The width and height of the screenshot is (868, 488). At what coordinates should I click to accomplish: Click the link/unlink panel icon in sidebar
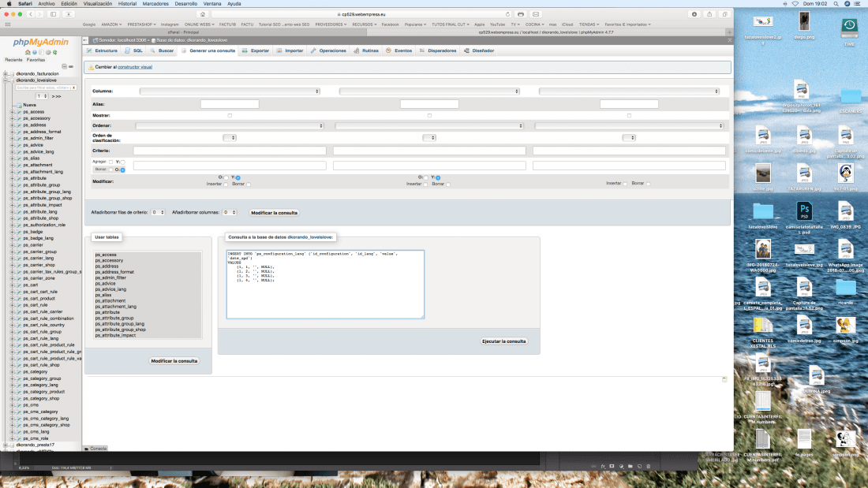[71, 66]
